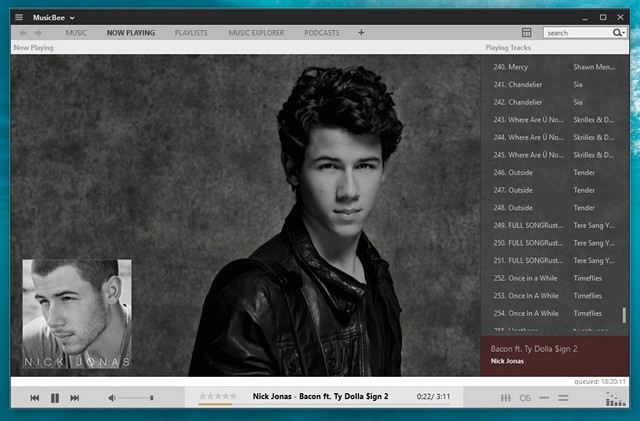This screenshot has width=640, height=421.
Task: Click Shawn Men... artist in row 240
Action: click(x=594, y=67)
